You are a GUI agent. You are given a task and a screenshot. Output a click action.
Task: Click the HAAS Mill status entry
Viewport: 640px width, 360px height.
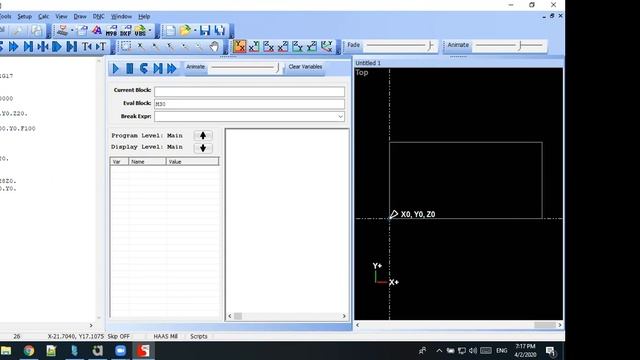[166, 336]
